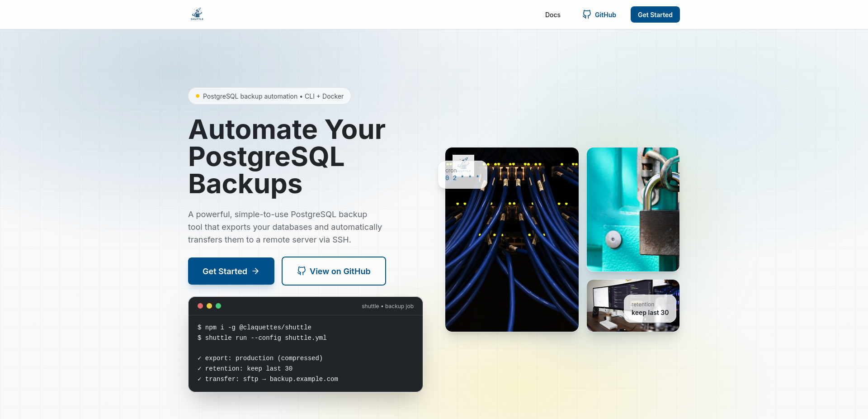The width and height of the screenshot is (868, 419).
Task: Click the padlock image thumbnail
Action: 632,209
